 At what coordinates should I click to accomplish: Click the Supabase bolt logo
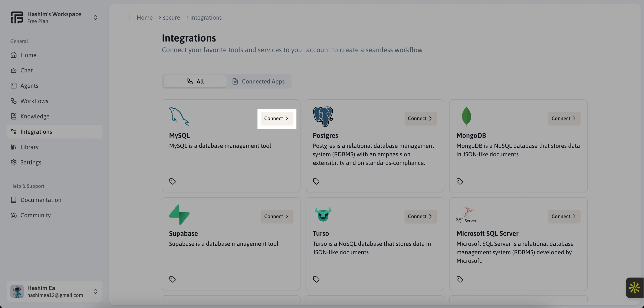[179, 214]
